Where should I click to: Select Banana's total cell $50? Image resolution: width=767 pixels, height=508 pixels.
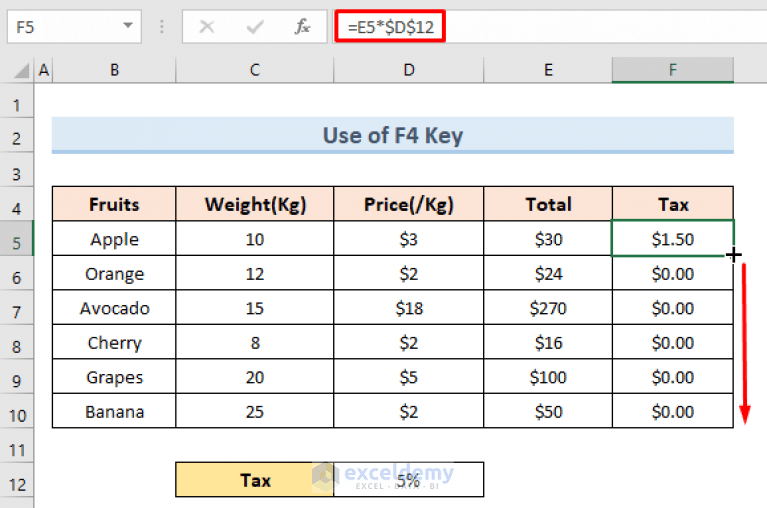548,411
